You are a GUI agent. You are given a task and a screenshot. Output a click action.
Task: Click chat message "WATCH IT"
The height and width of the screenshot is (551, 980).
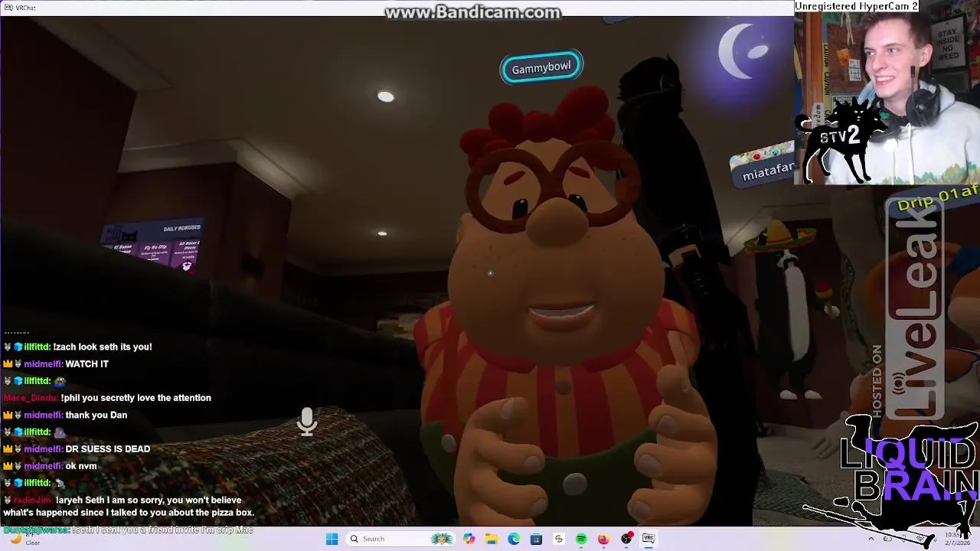tap(87, 364)
